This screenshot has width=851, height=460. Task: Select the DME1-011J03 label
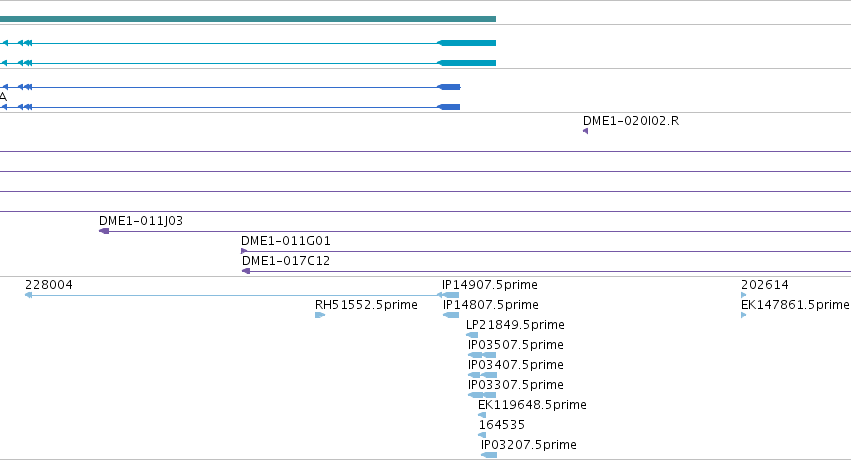click(x=141, y=221)
